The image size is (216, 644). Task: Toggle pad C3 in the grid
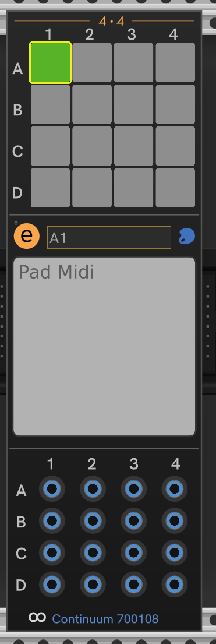tap(133, 146)
